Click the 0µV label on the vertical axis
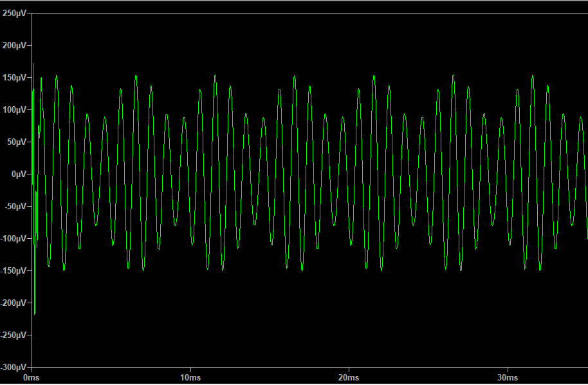 [18, 174]
